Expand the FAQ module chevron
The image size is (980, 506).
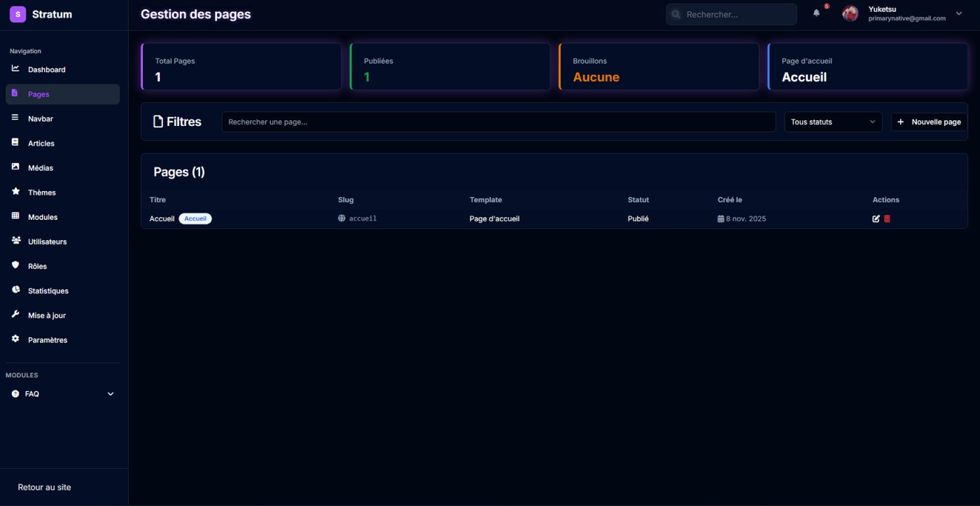pos(111,394)
